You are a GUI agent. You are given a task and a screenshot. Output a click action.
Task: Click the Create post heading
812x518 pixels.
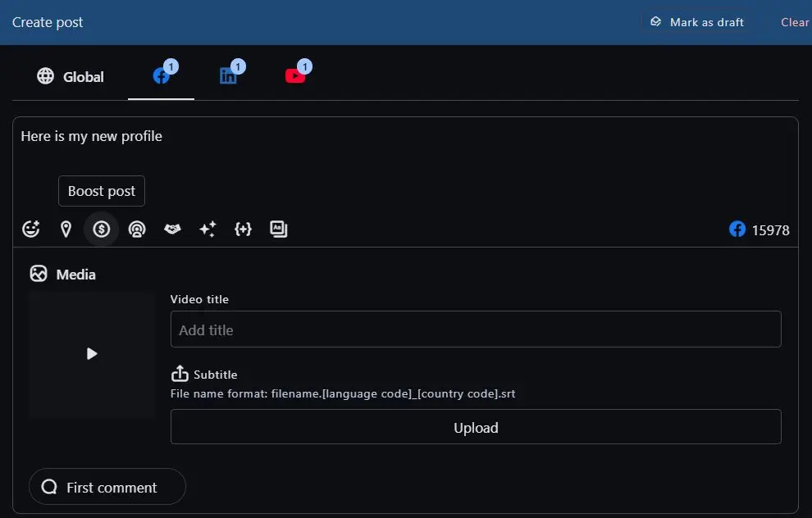point(48,22)
